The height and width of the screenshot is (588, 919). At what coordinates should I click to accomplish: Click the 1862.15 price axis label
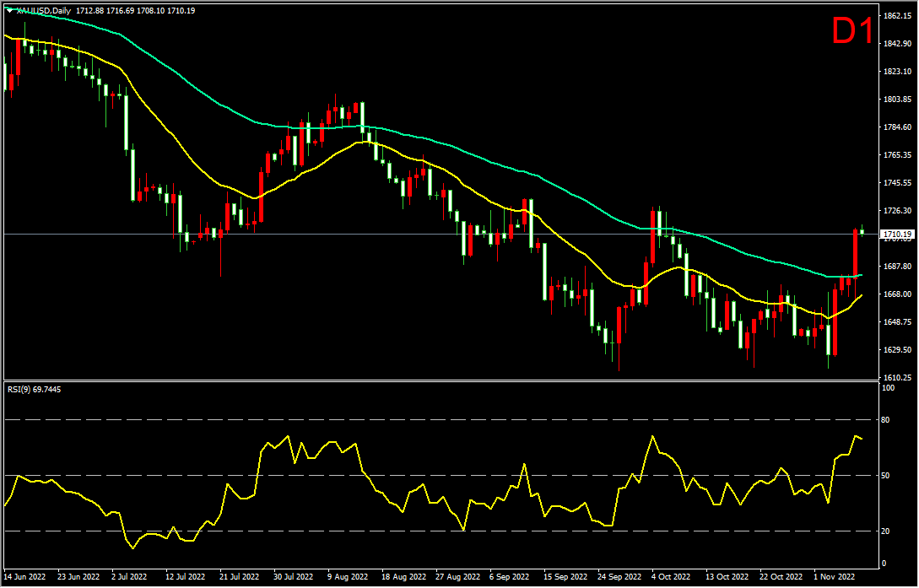pos(897,16)
